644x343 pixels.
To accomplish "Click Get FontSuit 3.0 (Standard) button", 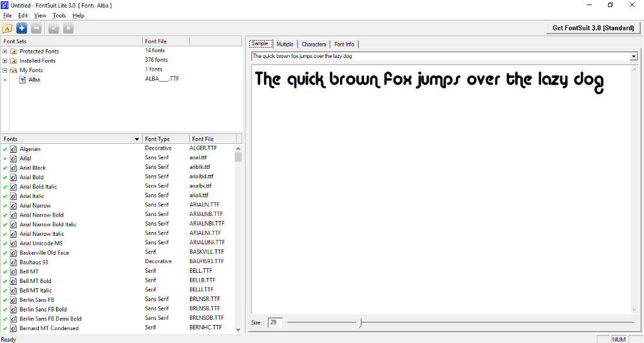I will (593, 28).
